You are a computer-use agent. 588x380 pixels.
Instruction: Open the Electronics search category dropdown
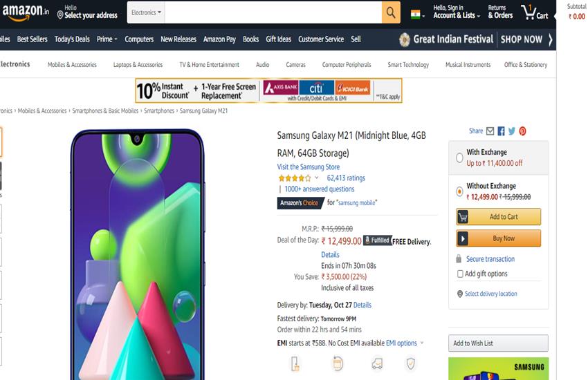[146, 12]
